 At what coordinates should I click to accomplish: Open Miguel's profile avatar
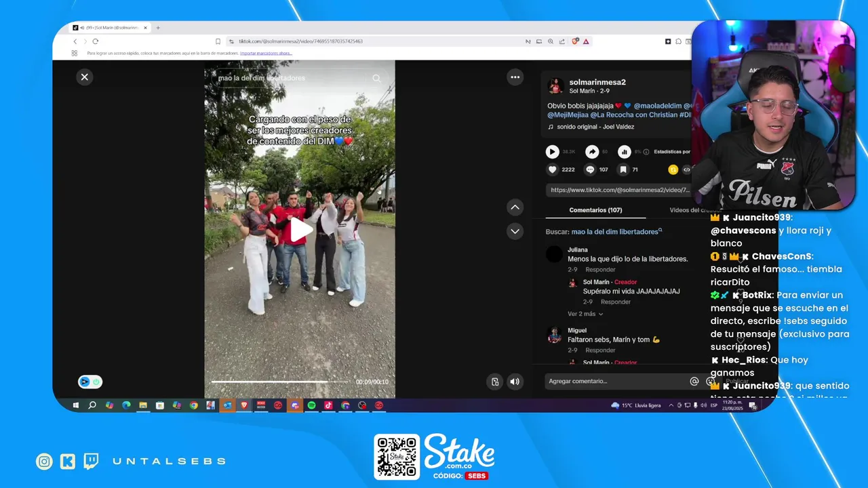(x=555, y=335)
